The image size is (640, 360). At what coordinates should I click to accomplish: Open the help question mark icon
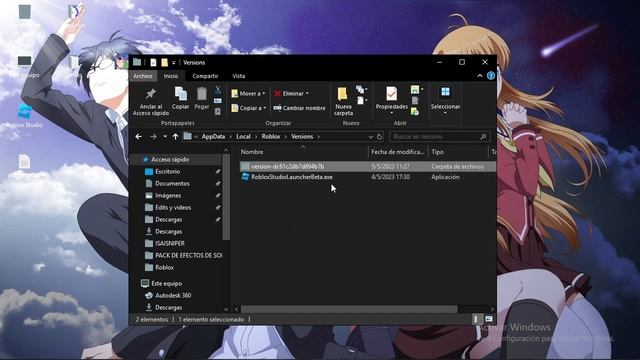(x=491, y=76)
